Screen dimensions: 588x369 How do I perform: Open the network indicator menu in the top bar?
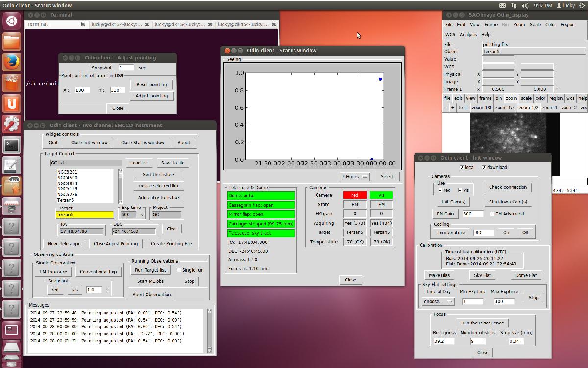point(514,5)
